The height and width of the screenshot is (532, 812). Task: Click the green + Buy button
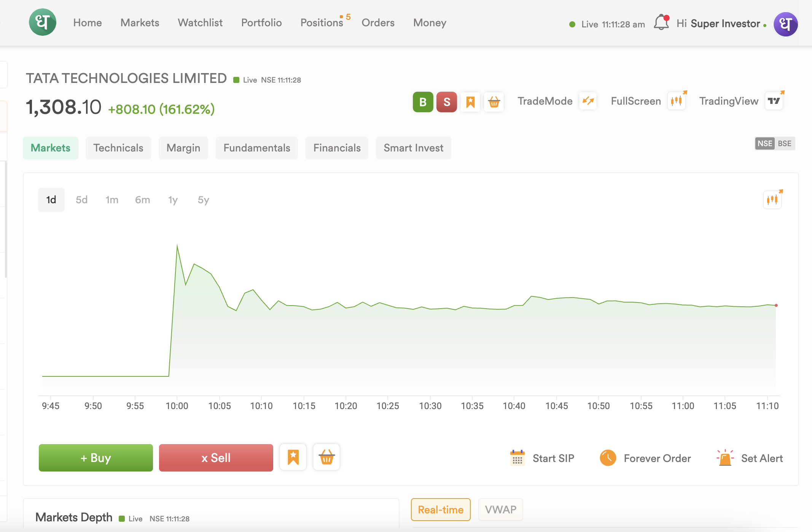point(96,458)
